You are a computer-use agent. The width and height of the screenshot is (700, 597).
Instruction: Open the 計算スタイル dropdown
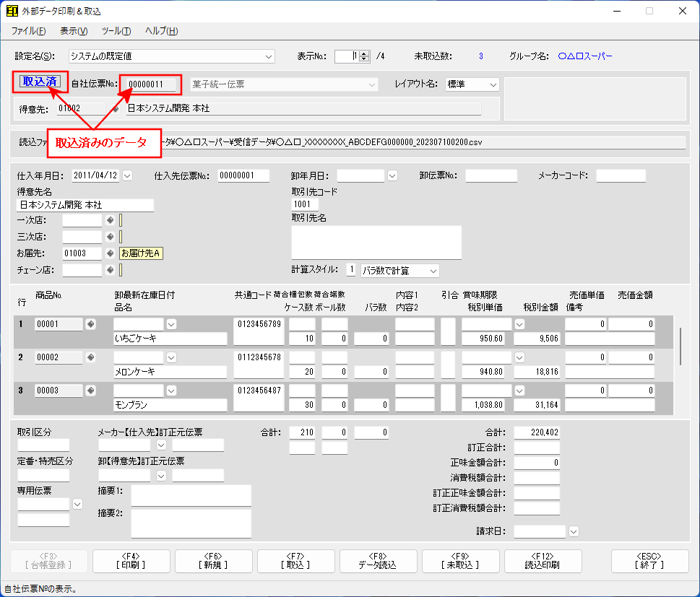433,271
